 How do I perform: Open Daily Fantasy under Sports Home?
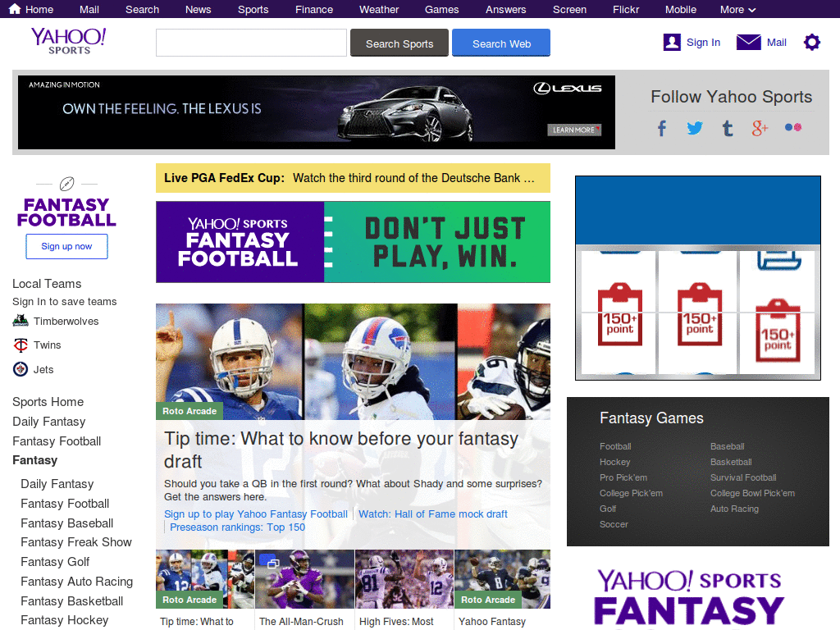point(48,422)
